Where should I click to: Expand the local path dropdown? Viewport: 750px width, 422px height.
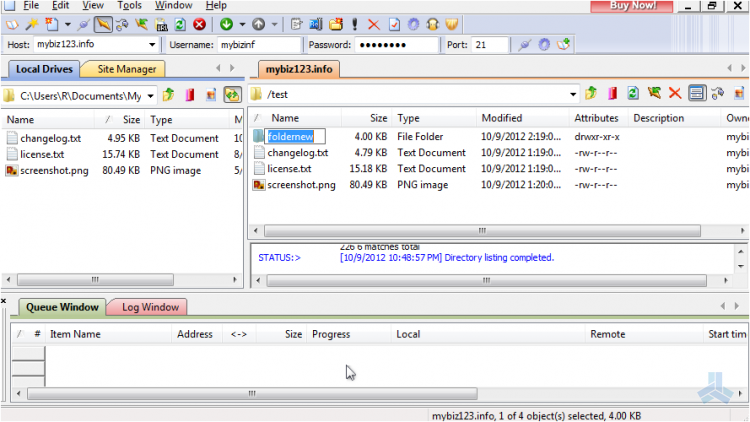(150, 95)
